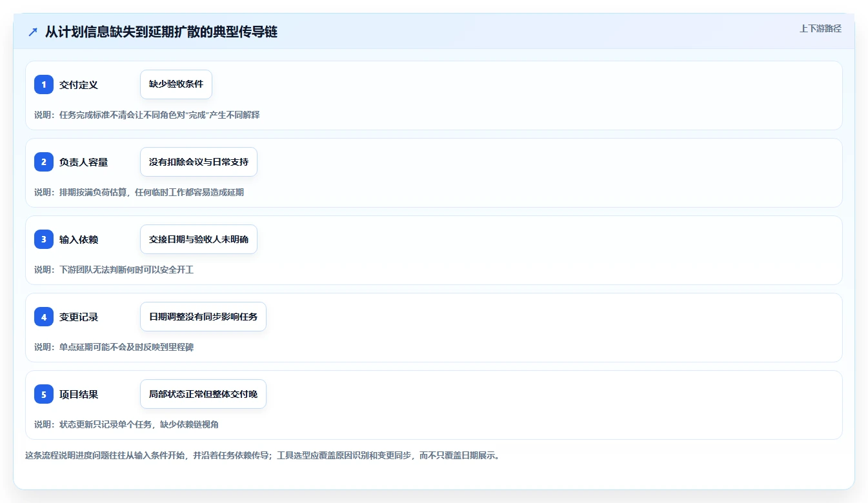Screen dimensions: 868x503
Task: Select step number 5 badge
Action: 44,394
